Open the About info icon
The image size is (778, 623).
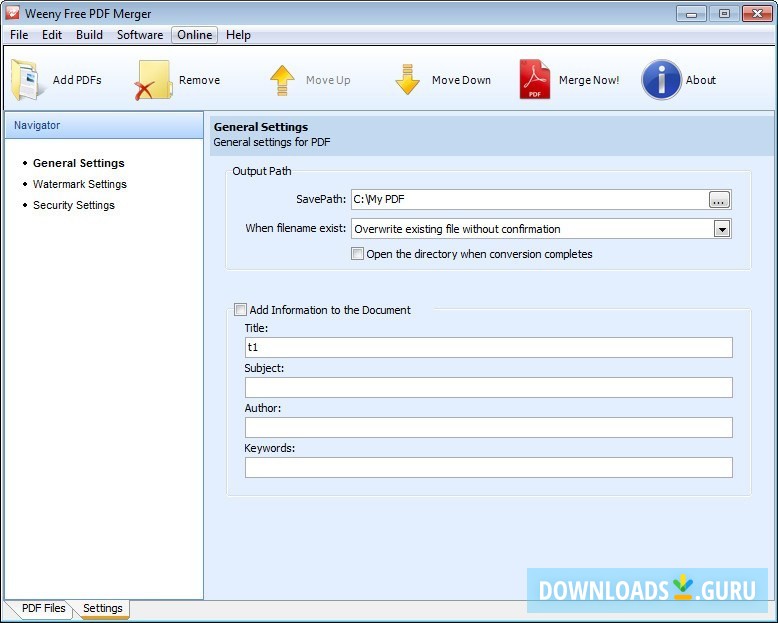(x=661, y=80)
